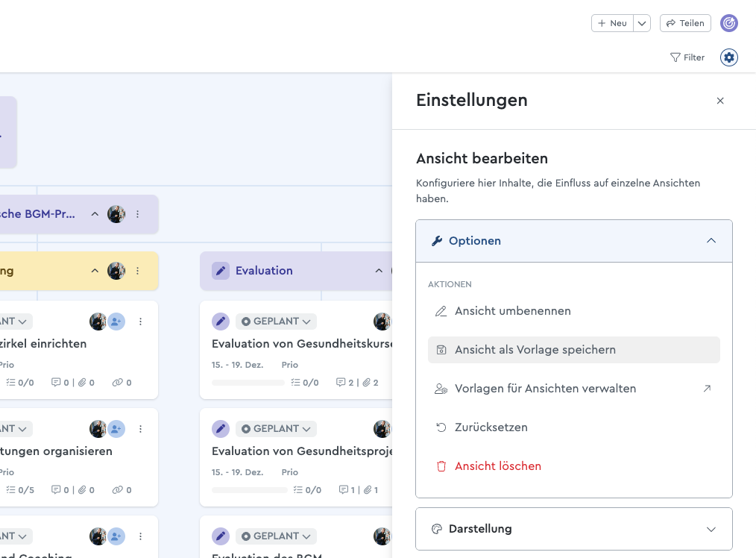Select Ansicht umbenennen

click(x=512, y=311)
